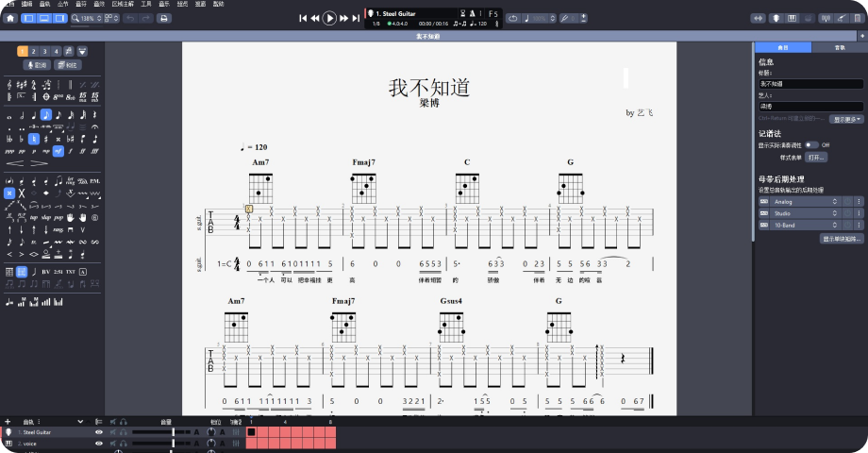Adjust the Steel Guitar volume slider
The width and height of the screenshot is (868, 453).
pyautogui.click(x=173, y=432)
